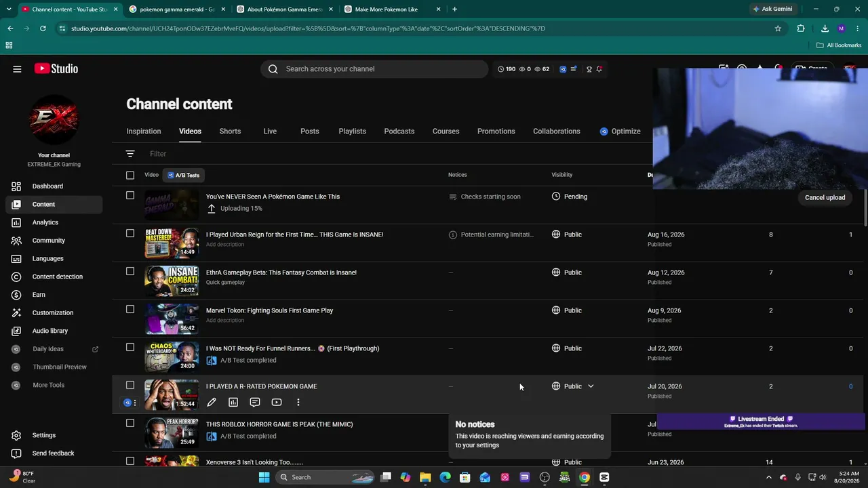Open the Playlists tab

point(353,131)
